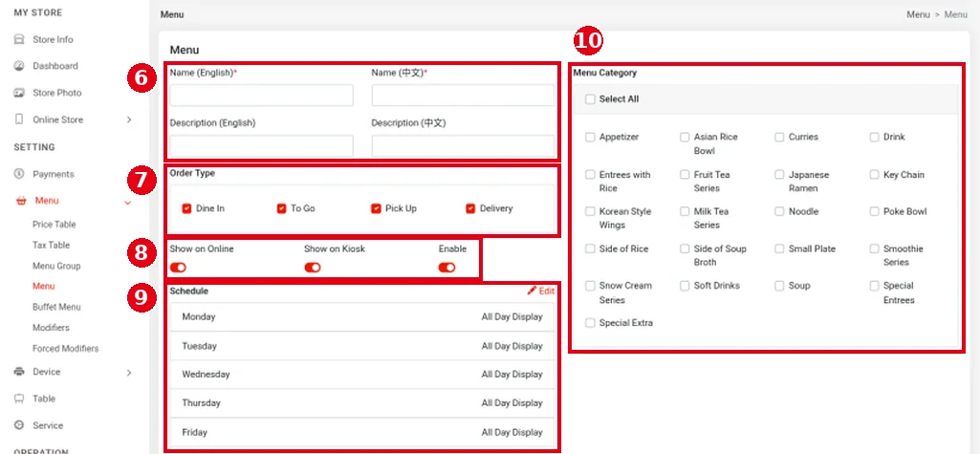Open the Store Photo page
Image resolution: width=980 pixels, height=454 pixels.
[56, 93]
